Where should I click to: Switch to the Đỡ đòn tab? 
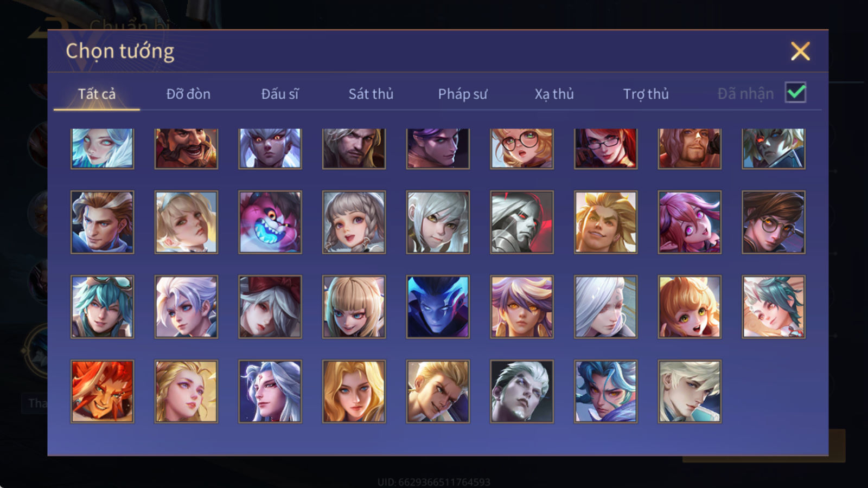[x=188, y=94]
